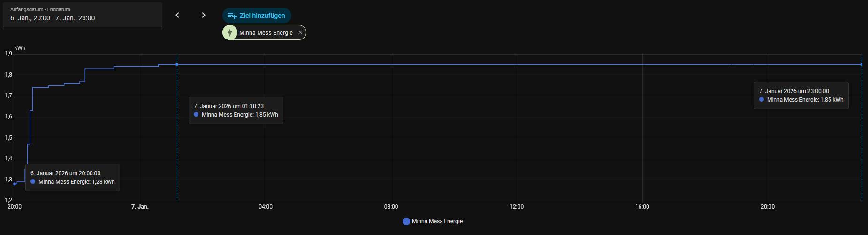Click the data point at chart start 20:00
The image size is (868, 235).
(x=15, y=184)
